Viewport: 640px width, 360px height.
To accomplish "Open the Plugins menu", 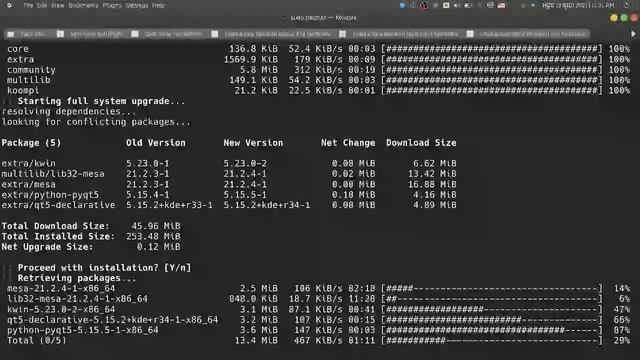I will 112,5.
